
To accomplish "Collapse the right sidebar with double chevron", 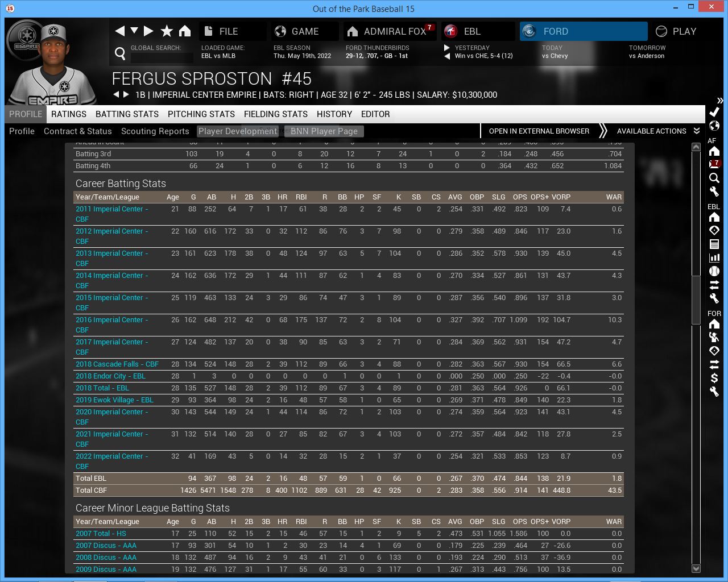I will [720, 100].
